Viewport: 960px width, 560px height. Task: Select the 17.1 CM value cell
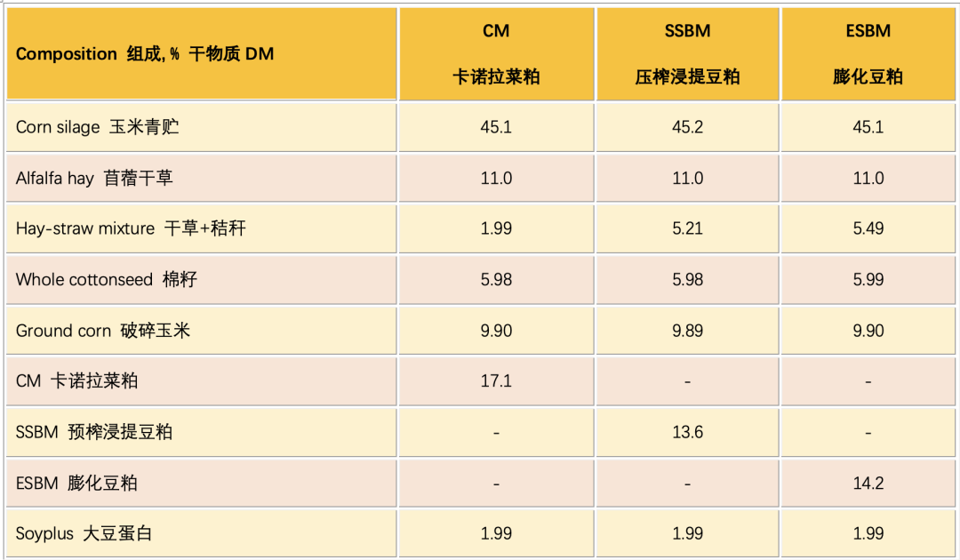point(497,381)
